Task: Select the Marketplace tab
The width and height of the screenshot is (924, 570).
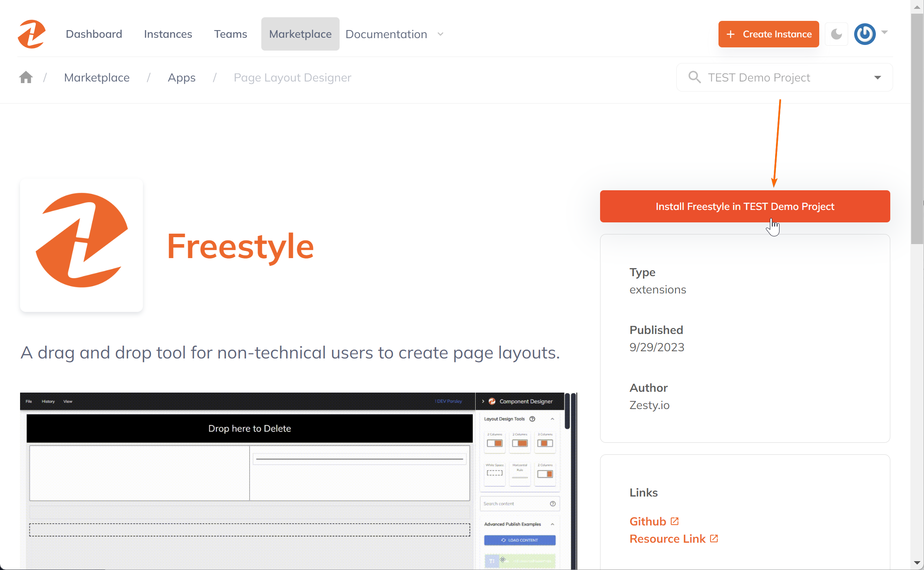Action: point(300,34)
